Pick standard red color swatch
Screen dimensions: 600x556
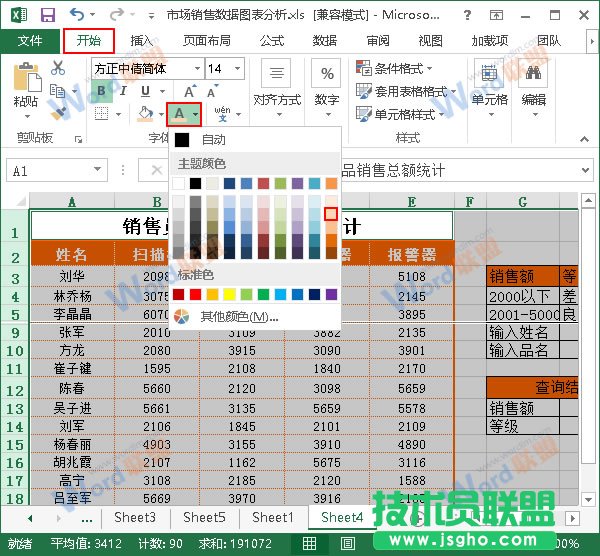(196, 295)
